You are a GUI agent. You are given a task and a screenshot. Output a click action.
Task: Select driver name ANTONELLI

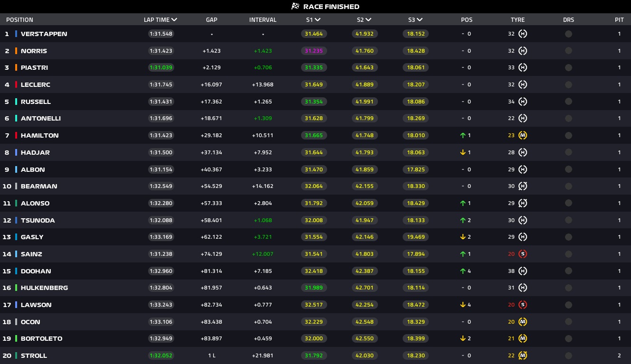(x=41, y=118)
